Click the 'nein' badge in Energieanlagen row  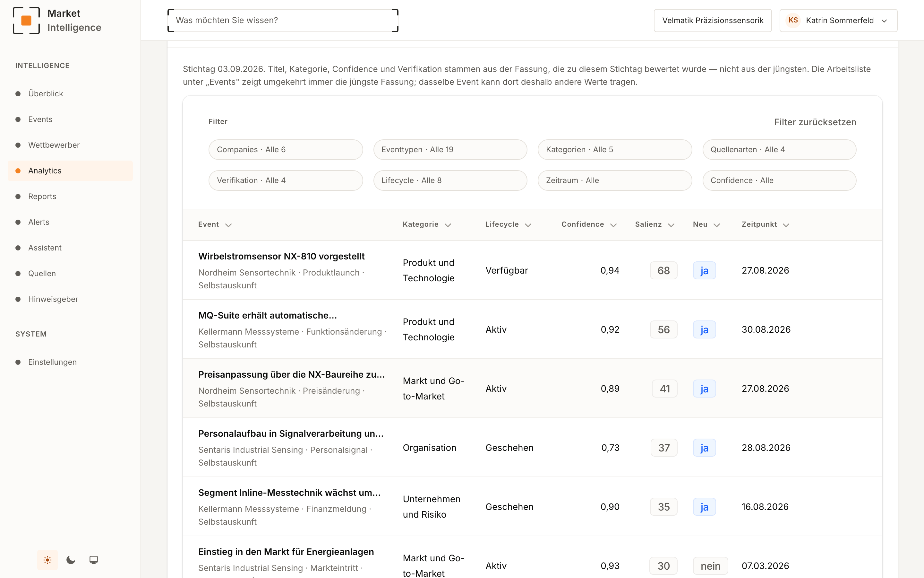[711, 566]
